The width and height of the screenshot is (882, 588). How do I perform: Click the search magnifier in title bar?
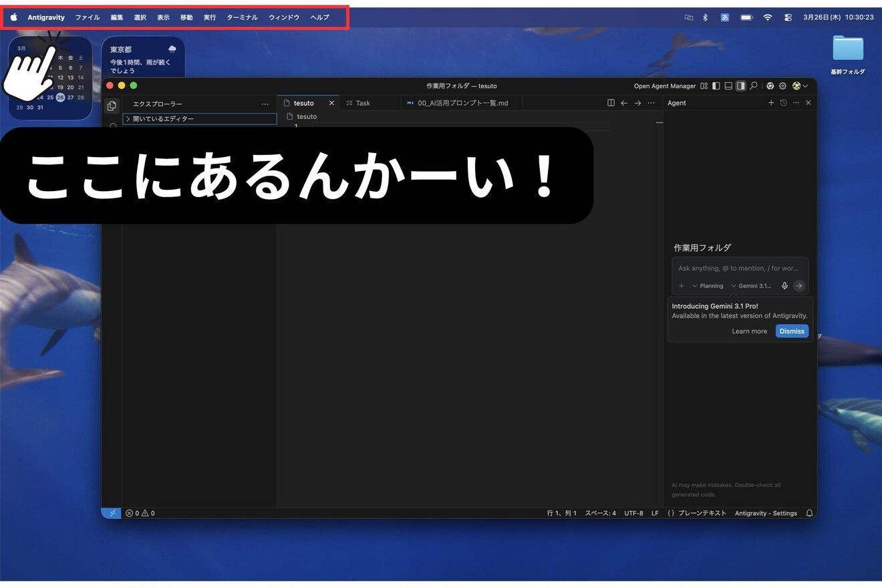click(754, 86)
